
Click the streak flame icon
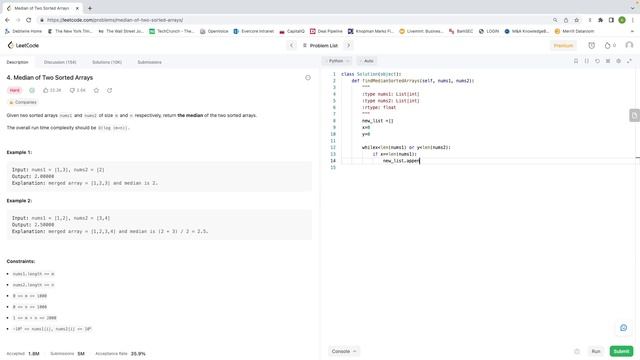tap(607, 45)
